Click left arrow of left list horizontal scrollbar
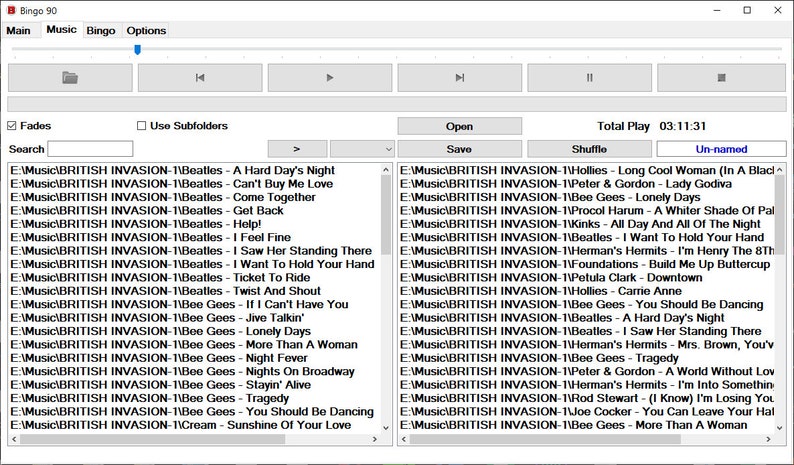Screen dimensions: 794x465 (x=14, y=439)
